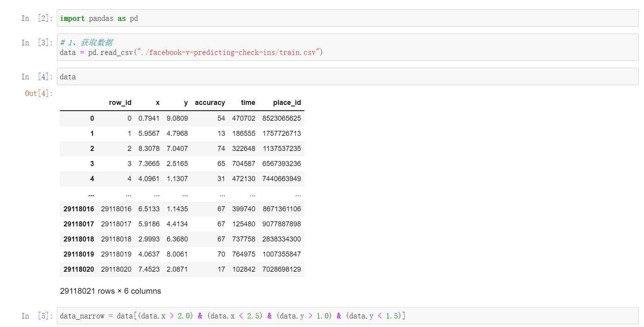Click bold index label 29118016
Screen dimensions: 644x327
[79, 209]
